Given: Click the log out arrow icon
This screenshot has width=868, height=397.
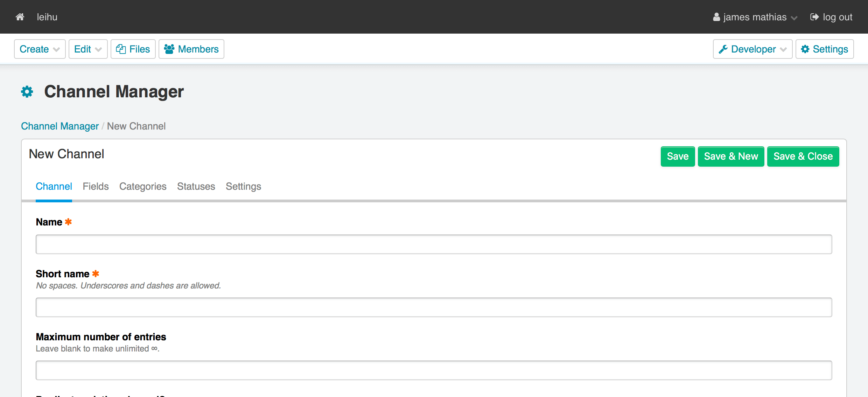Looking at the screenshot, I should 814,17.
